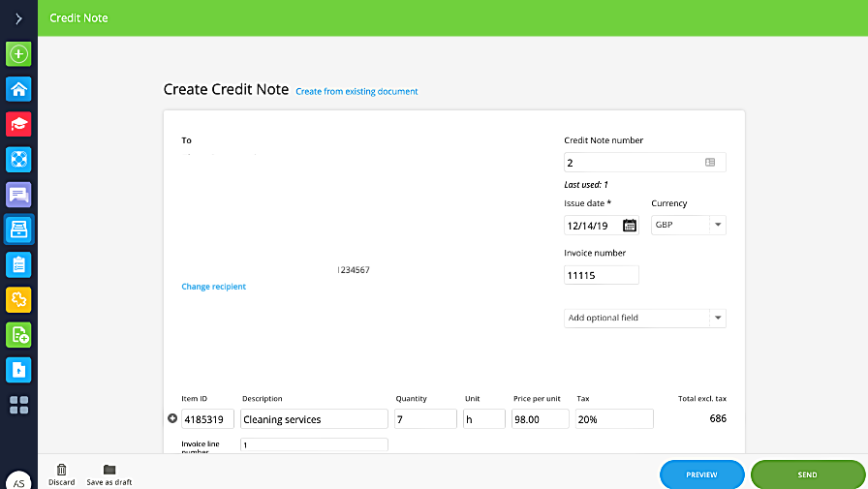Viewport: 868px width, 489px height.
Task: Go to the Home icon in sidebar
Action: point(18,89)
